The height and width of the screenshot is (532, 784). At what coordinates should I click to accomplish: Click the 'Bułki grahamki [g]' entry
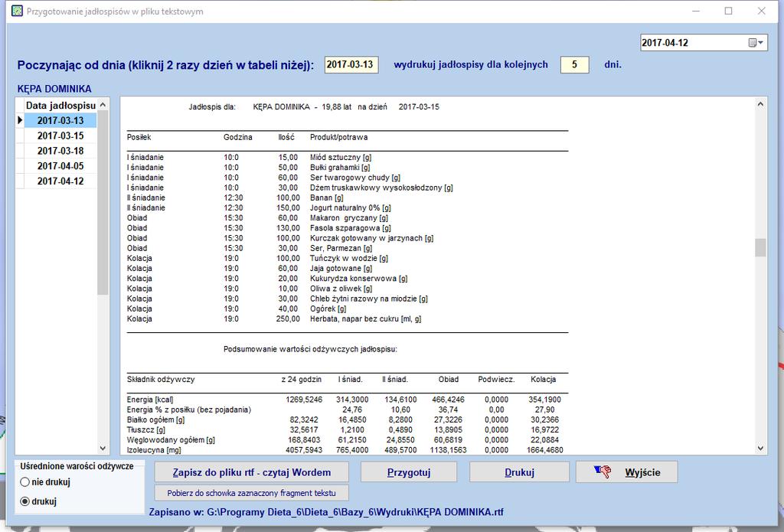tap(340, 168)
